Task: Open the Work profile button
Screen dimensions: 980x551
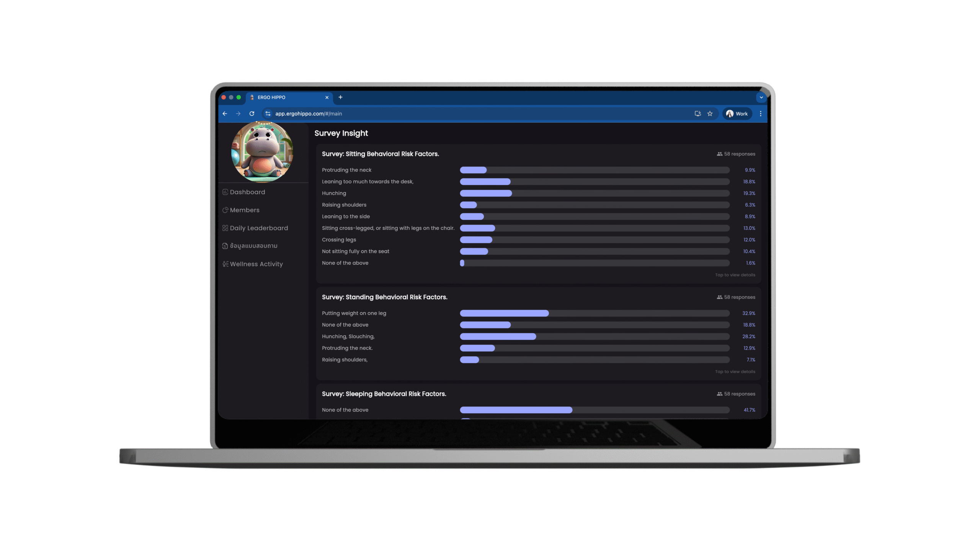Action: click(737, 114)
